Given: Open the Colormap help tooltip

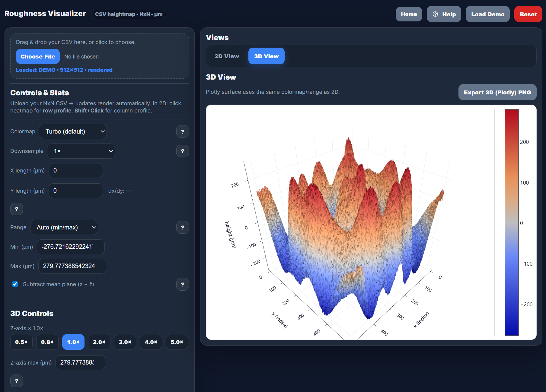Looking at the screenshot, I should coord(182,131).
